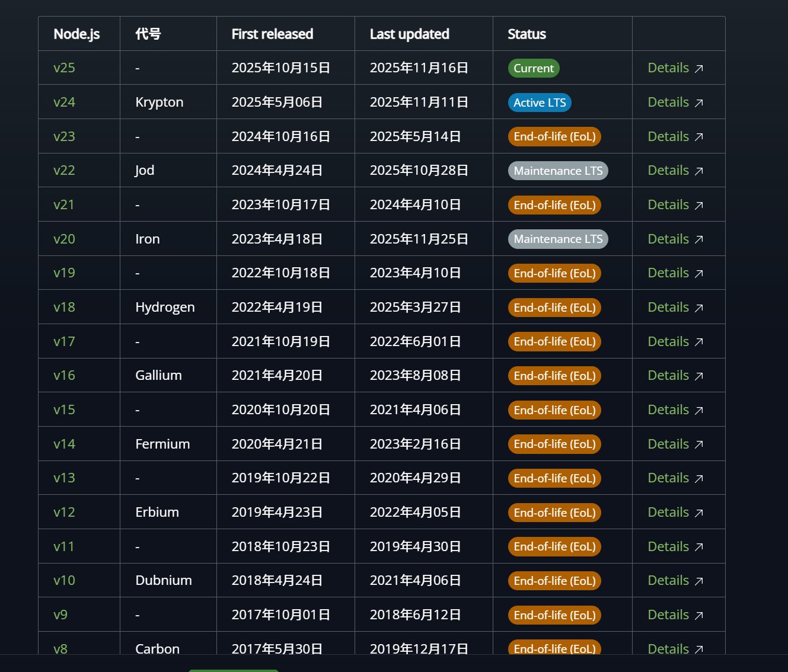Click the Details link for Gallium v16
The width and height of the screenshot is (788, 672).
[675, 375]
